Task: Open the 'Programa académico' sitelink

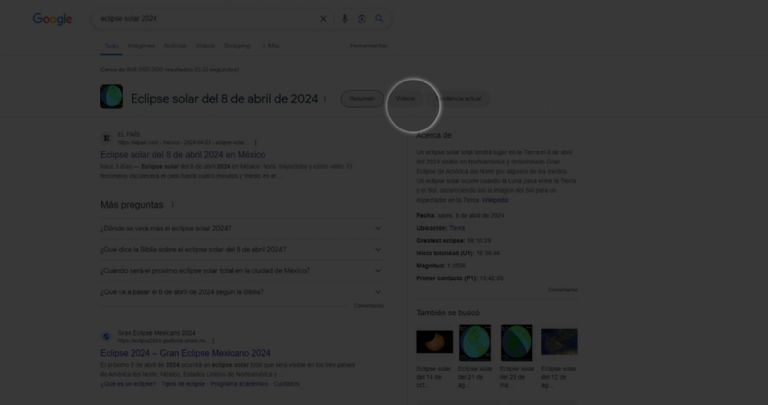Action: point(240,384)
